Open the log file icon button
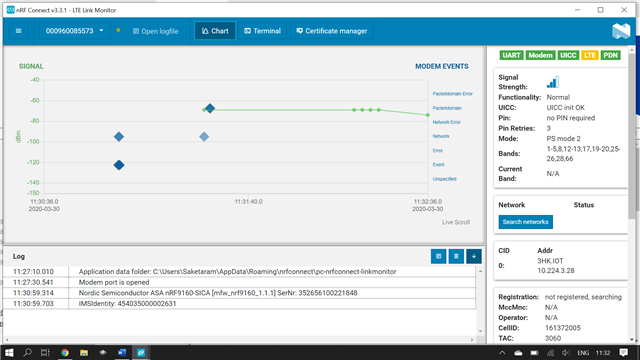 (438, 256)
